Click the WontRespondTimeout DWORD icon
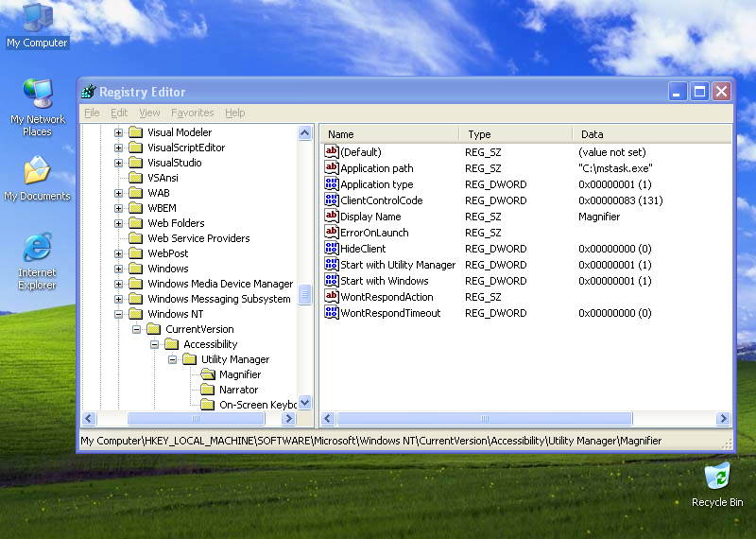The width and height of the screenshot is (756, 539). click(x=332, y=313)
